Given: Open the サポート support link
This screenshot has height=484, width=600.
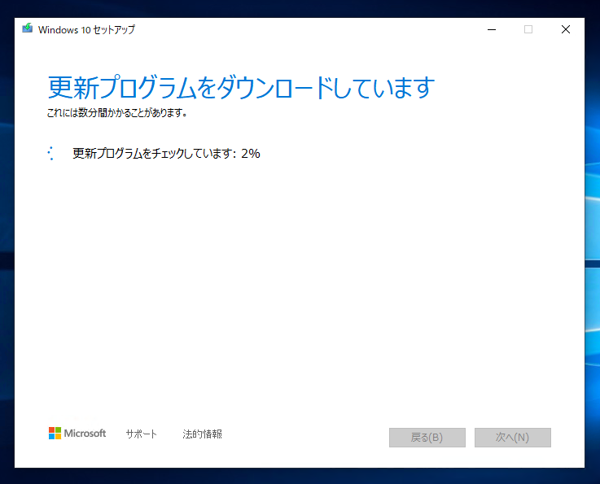Looking at the screenshot, I should pyautogui.click(x=141, y=434).
